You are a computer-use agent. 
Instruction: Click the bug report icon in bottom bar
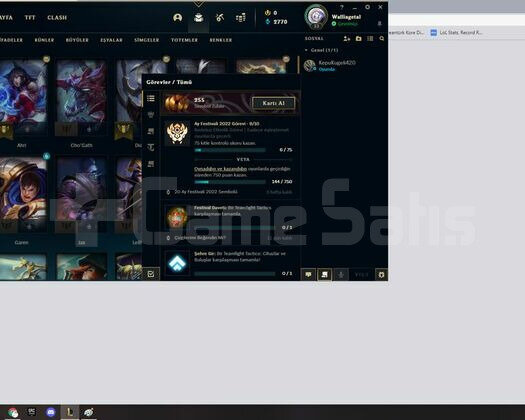click(x=381, y=275)
